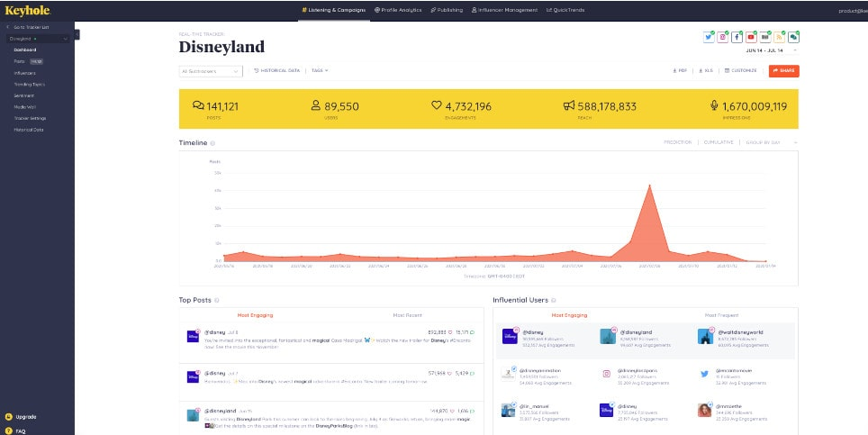This screenshot has width=868, height=435.
Task: Click the @lin_manuel user avatar
Action: [x=508, y=410]
